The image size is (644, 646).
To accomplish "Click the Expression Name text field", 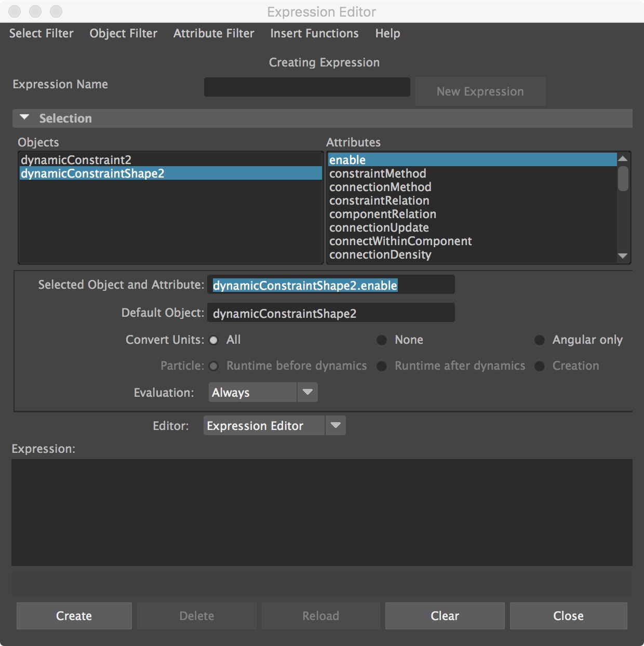I will point(307,87).
